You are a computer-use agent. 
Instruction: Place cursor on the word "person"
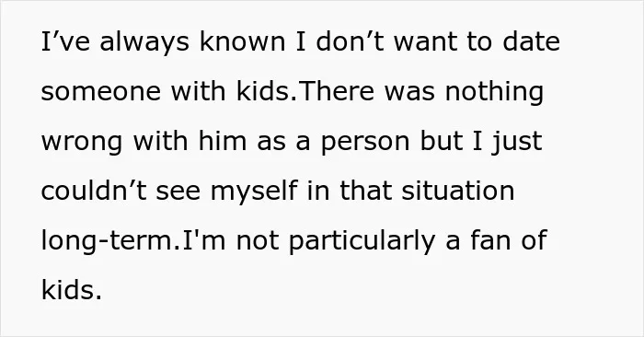[x=365, y=142]
